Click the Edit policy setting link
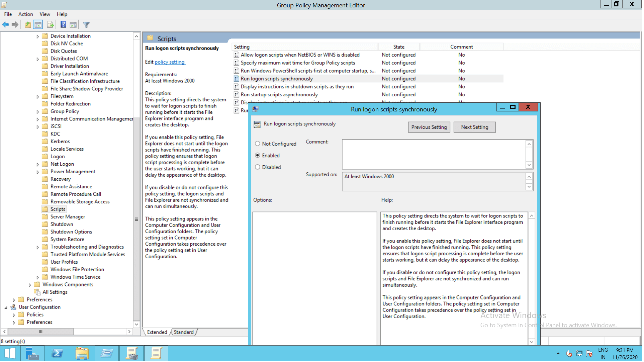The height and width of the screenshot is (362, 644). point(170,62)
